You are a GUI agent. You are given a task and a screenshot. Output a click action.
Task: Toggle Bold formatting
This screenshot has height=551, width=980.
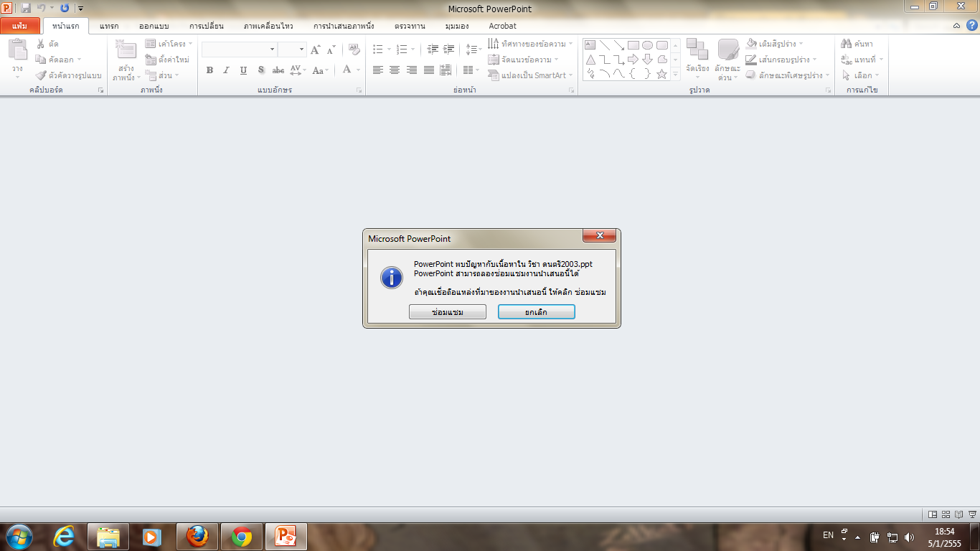(x=209, y=70)
